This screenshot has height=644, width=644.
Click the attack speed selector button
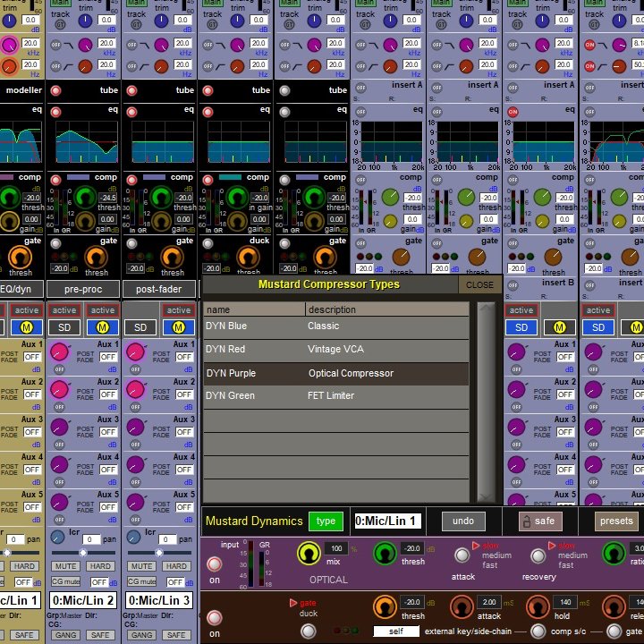[x=462, y=555]
